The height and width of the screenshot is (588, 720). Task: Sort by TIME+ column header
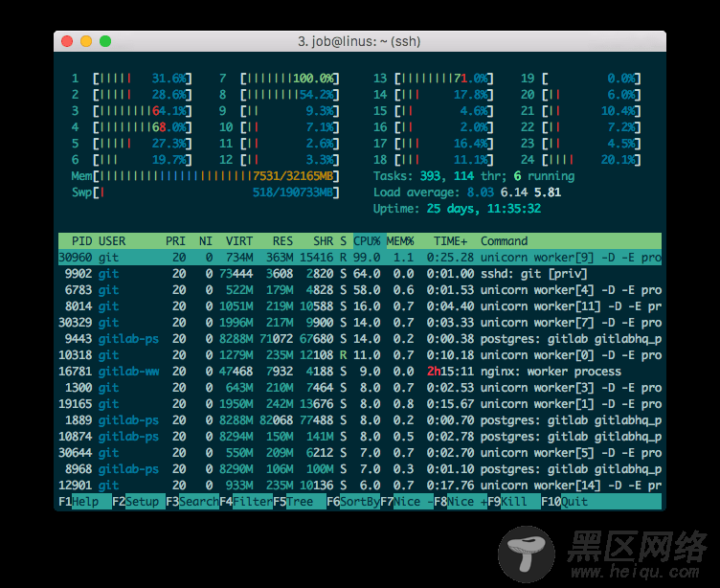pos(450,241)
